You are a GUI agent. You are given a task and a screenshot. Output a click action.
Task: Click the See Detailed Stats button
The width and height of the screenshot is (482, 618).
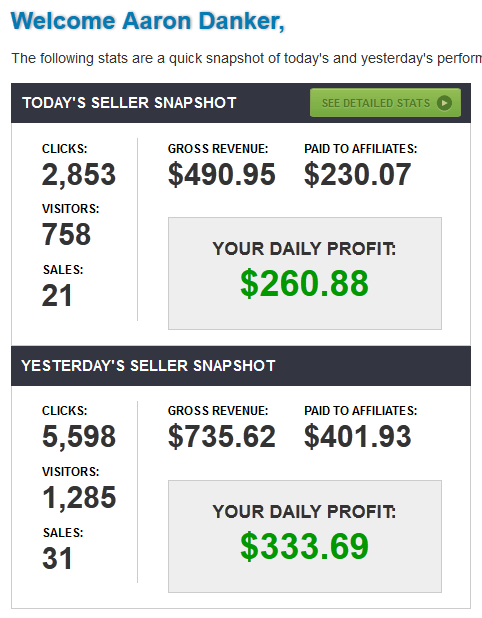click(x=385, y=103)
